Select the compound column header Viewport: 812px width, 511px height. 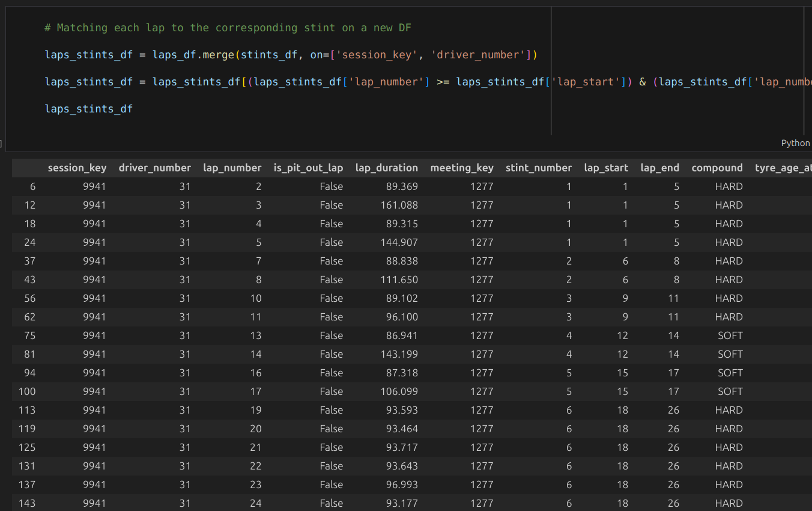tap(717, 168)
